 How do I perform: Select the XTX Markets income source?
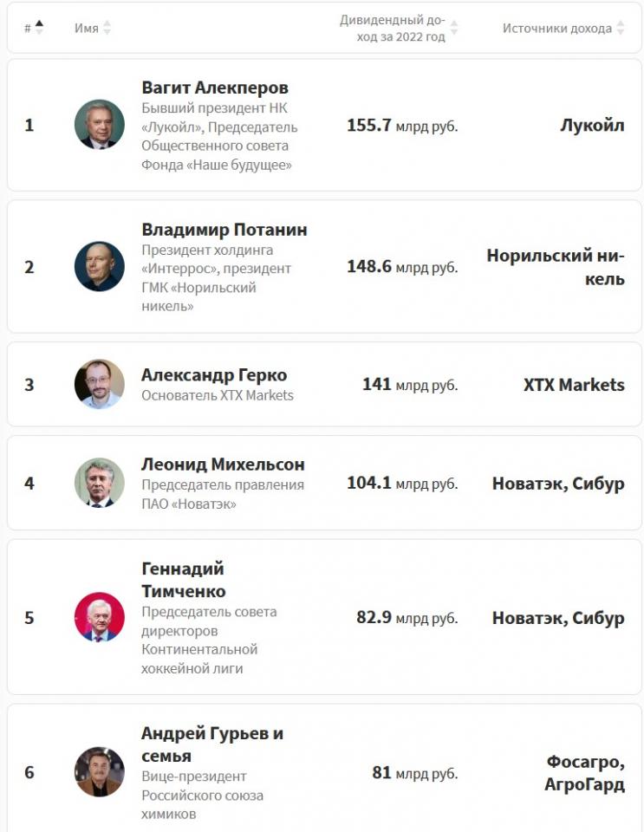click(574, 385)
